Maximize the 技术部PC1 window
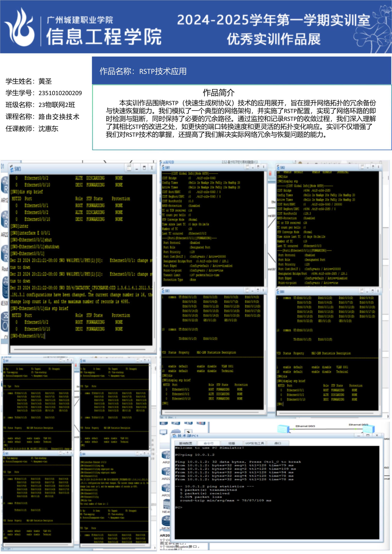 (368, 436)
